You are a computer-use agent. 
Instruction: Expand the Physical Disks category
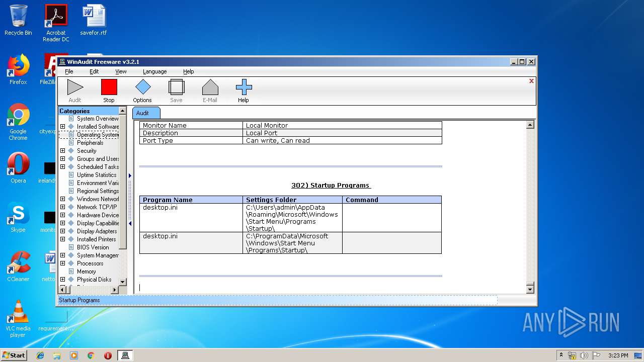tap(62, 280)
